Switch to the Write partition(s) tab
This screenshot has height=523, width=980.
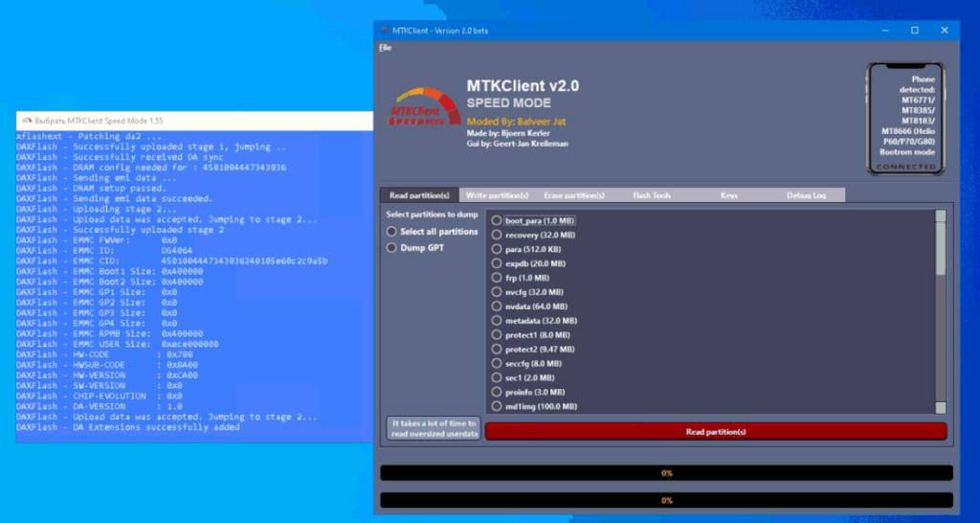(x=497, y=195)
